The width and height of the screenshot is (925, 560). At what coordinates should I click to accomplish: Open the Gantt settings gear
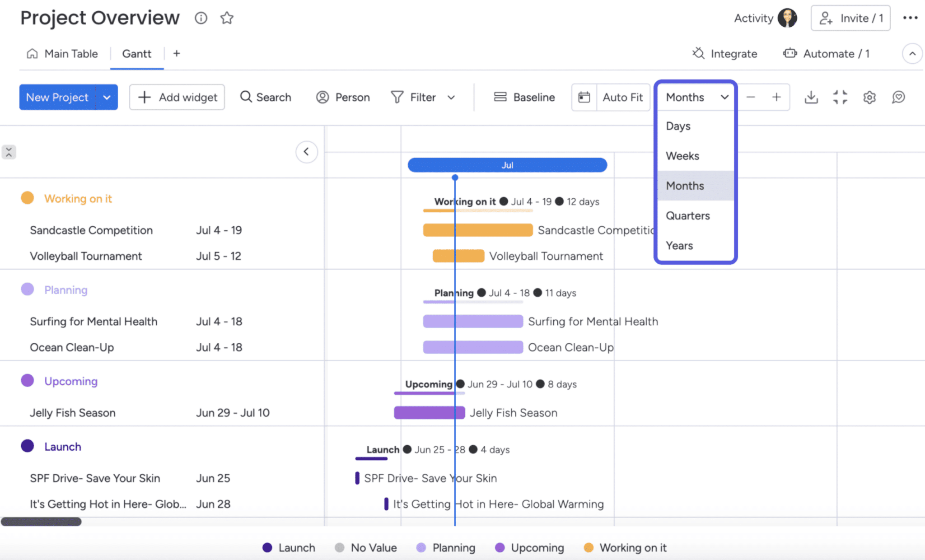[869, 97]
